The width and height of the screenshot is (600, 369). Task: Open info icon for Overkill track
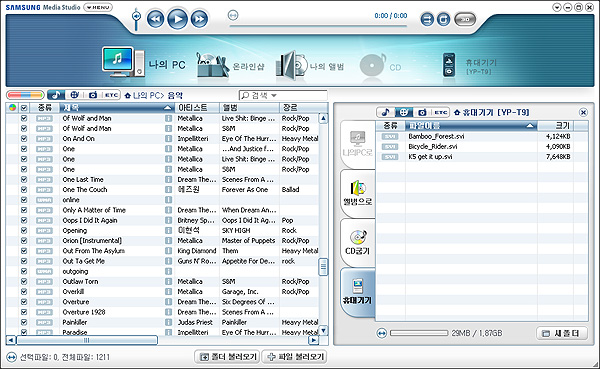[x=168, y=292]
